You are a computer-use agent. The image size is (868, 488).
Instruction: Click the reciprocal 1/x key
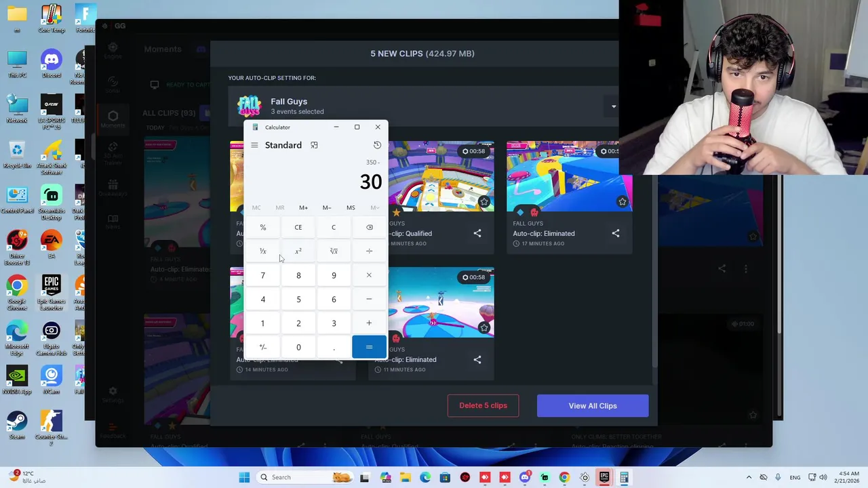(x=263, y=251)
